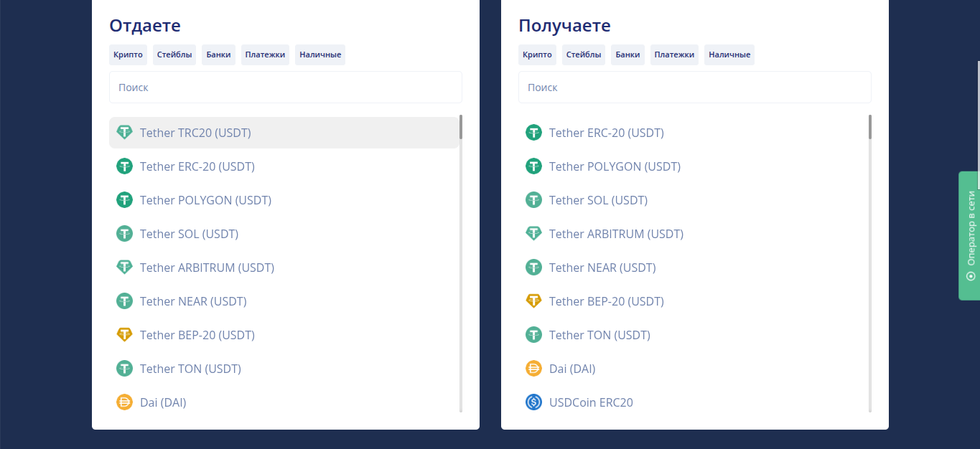Focus the Поиск field under Получаете
The image size is (980, 449).
(694, 88)
